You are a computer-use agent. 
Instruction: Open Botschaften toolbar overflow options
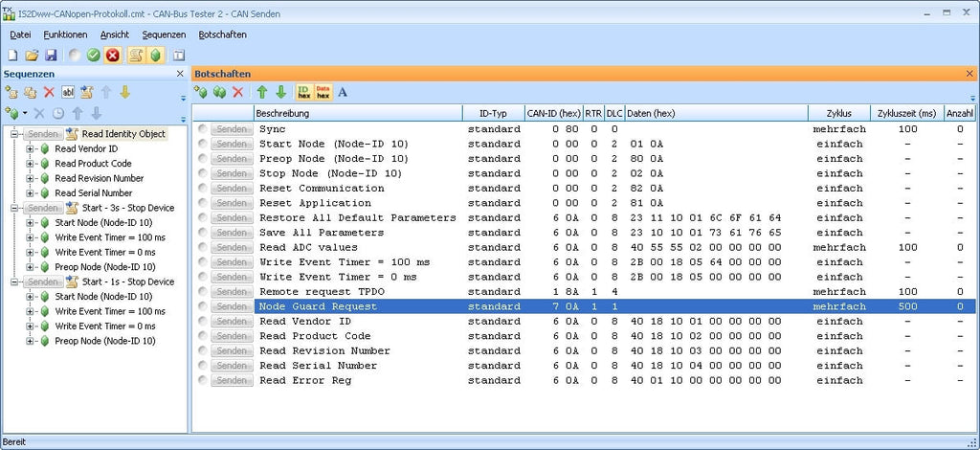(973, 98)
